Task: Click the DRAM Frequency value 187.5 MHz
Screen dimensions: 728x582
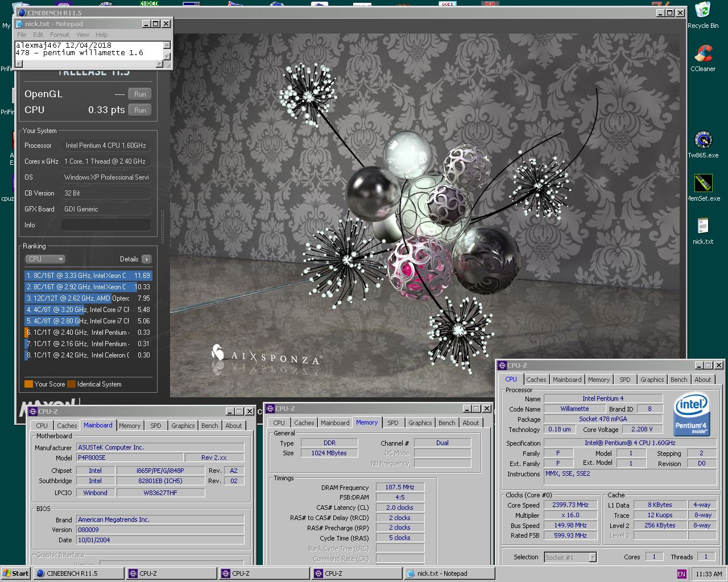Action: coord(400,487)
